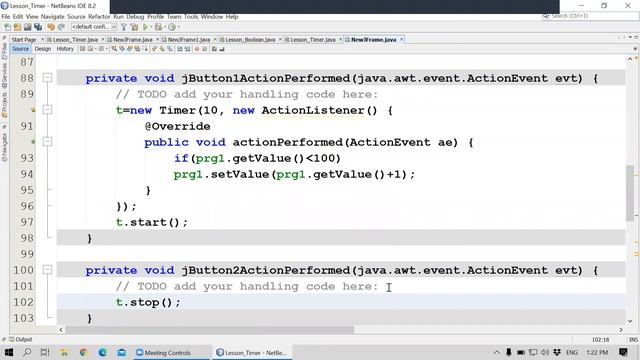Screen dimensions: 640x360
Task: Click the Last Edit icon in editor toolbar
Action: tap(82, 49)
